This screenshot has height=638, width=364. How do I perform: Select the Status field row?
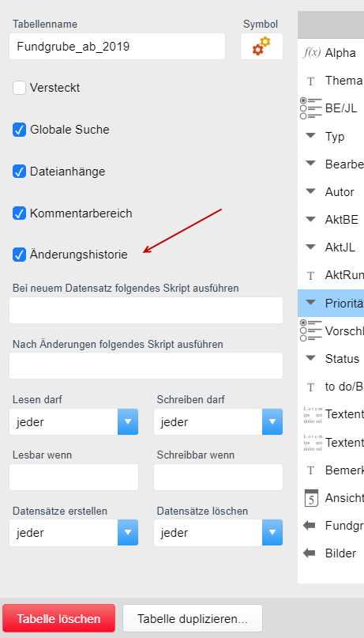click(331, 359)
